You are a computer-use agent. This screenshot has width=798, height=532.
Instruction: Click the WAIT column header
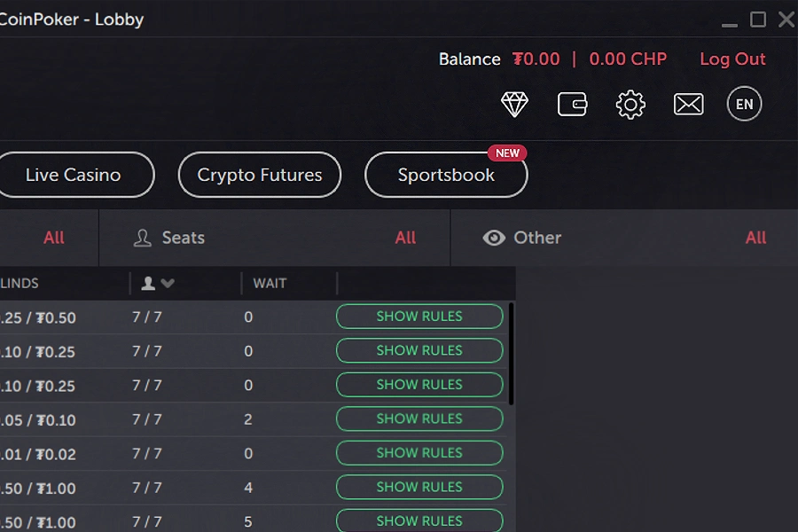[270, 284]
